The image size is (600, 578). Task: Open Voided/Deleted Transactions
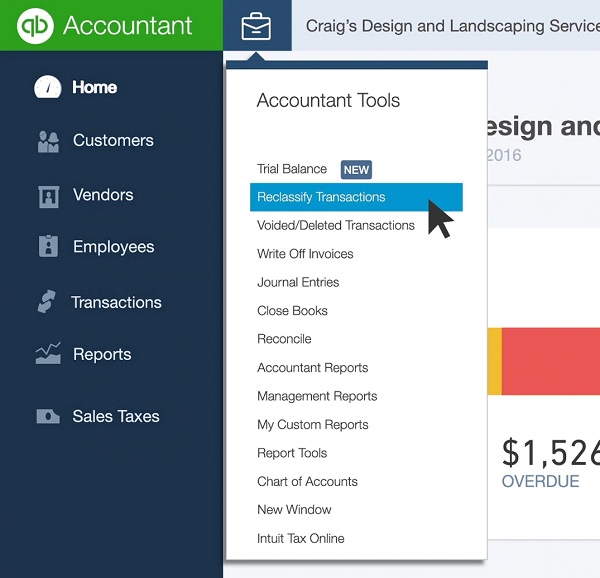pos(336,225)
